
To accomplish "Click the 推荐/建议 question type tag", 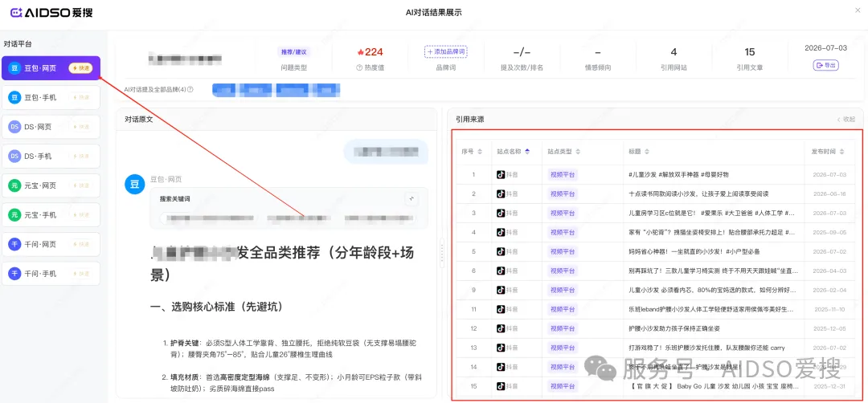I will click(293, 52).
